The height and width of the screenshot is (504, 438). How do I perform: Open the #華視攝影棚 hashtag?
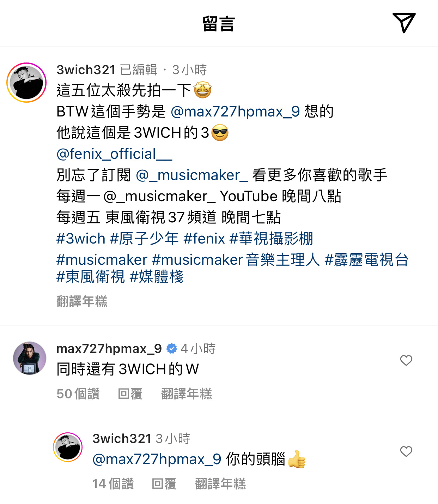271,239
